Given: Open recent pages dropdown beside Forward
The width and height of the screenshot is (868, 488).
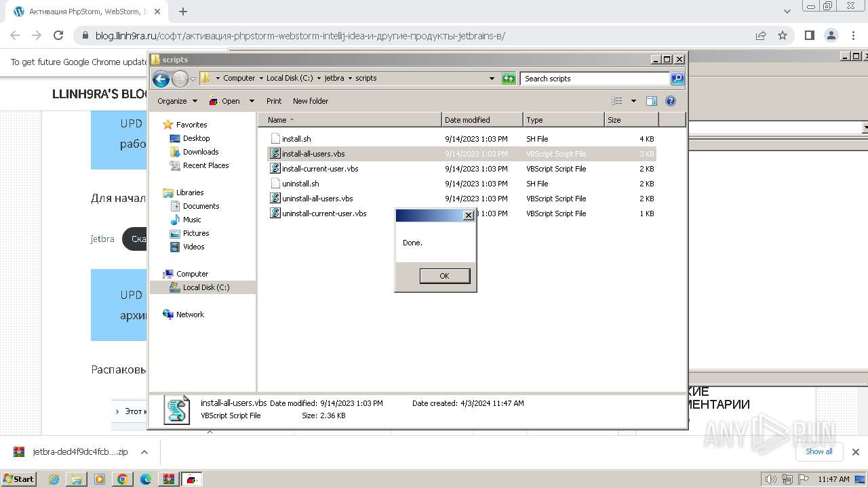Looking at the screenshot, I should [x=193, y=79].
